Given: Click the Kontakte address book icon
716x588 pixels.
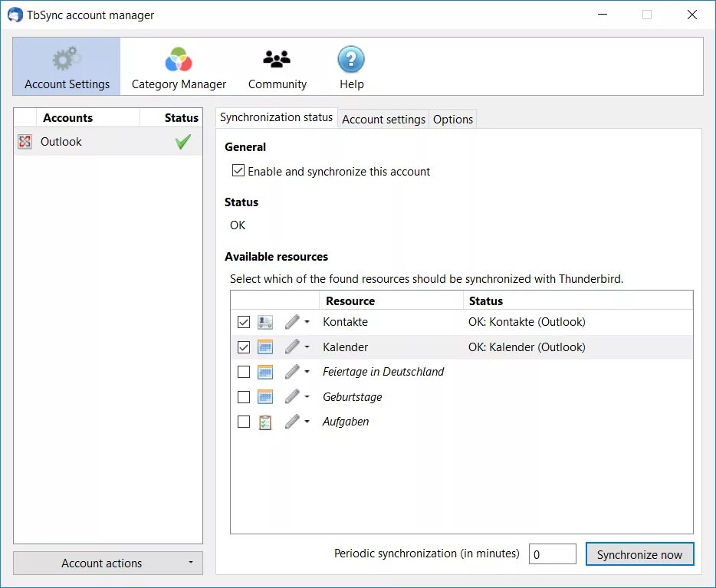Looking at the screenshot, I should (264, 322).
